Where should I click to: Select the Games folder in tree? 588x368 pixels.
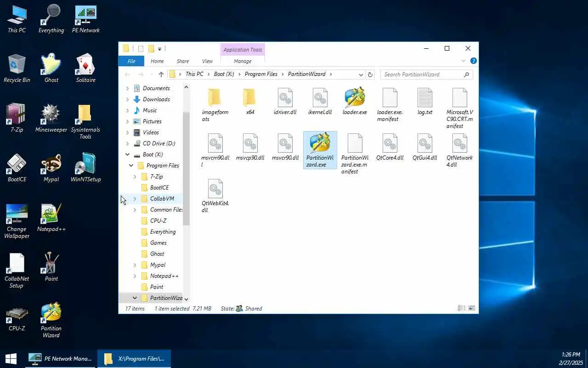(x=158, y=243)
